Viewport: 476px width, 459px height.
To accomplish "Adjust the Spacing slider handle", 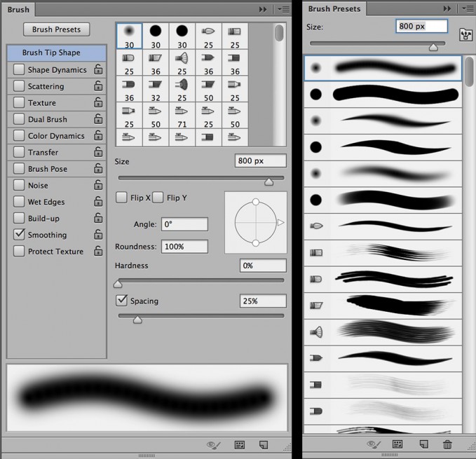I will [137, 320].
